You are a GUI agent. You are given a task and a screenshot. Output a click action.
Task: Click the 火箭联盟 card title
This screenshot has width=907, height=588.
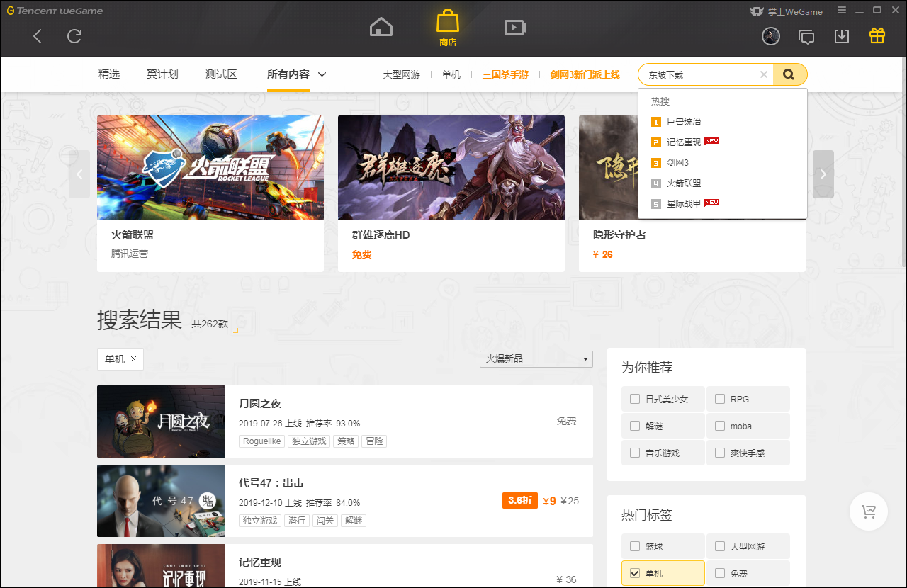(133, 235)
